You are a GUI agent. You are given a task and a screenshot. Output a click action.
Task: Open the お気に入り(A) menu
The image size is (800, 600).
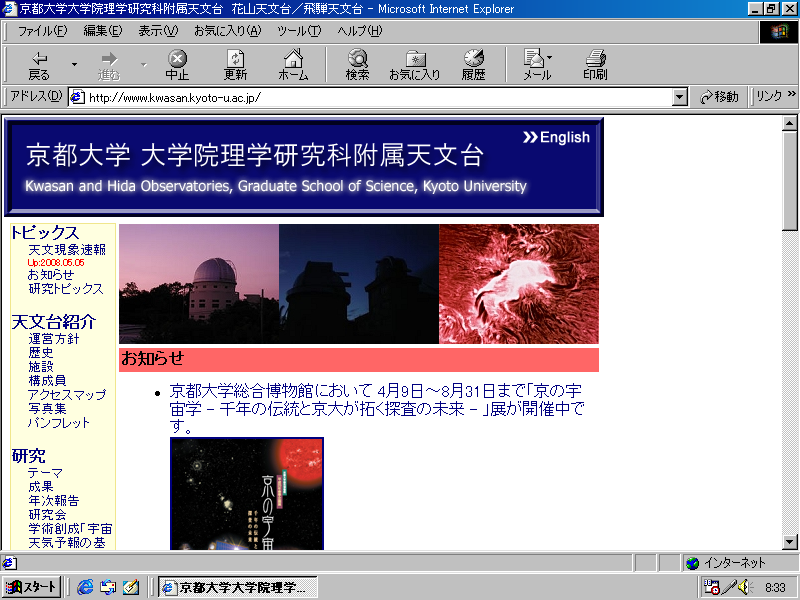[228, 31]
